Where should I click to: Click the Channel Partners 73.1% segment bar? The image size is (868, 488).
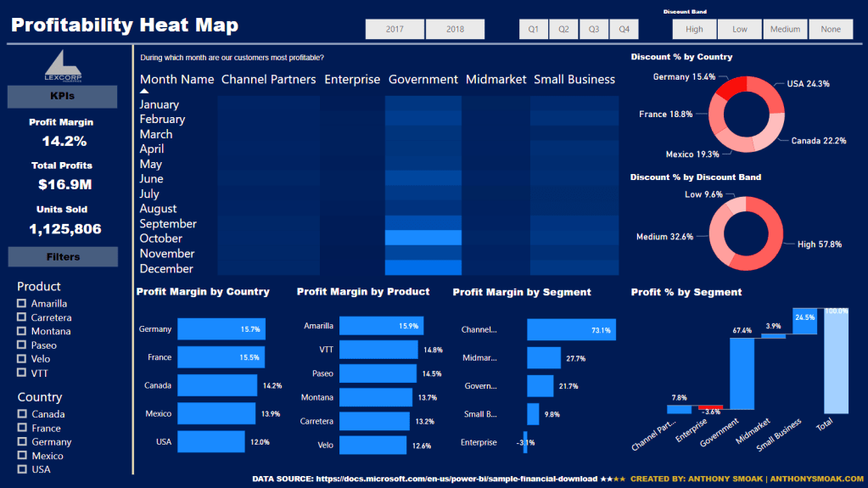point(571,330)
